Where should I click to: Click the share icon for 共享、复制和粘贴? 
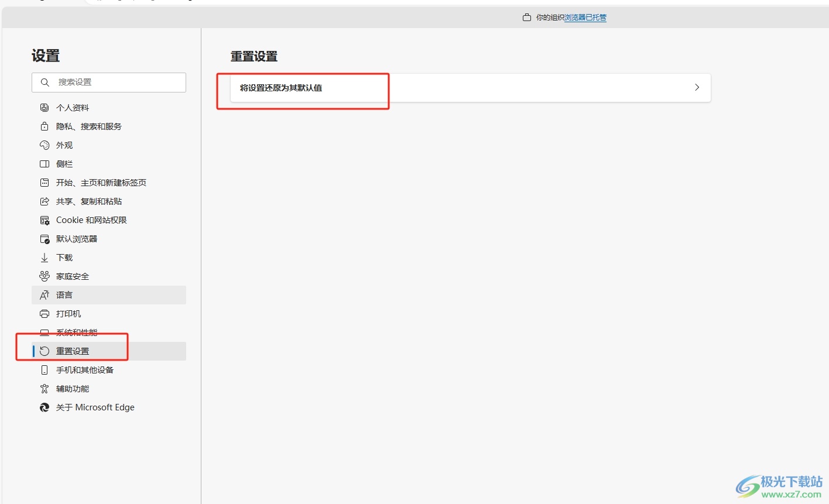44,201
